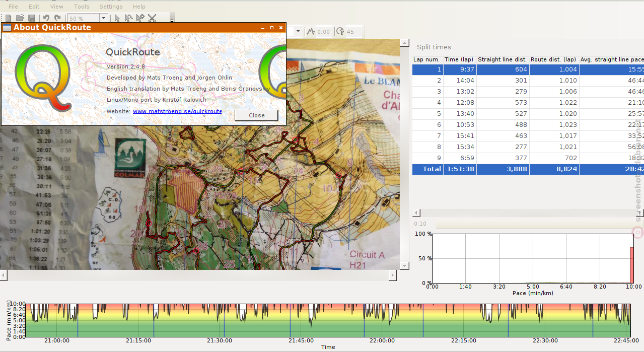This screenshot has width=644, height=352.
Task: Open the matstroeng.se/quickroute website link
Action: pos(177,111)
